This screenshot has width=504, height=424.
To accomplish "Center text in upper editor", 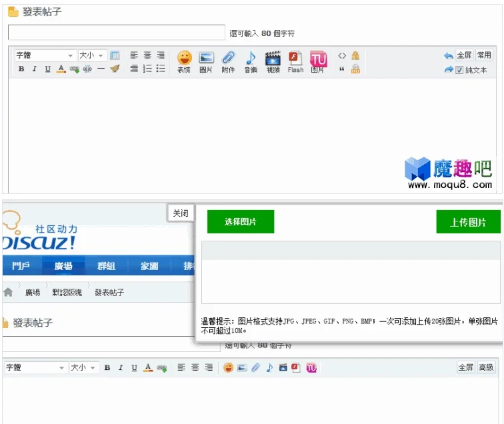I will coord(147,55).
